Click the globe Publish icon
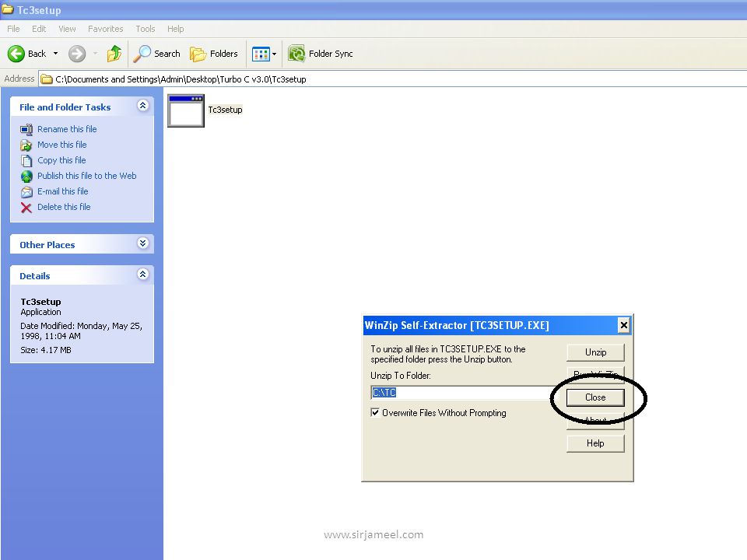This screenshot has height=560, width=747. tap(26, 177)
